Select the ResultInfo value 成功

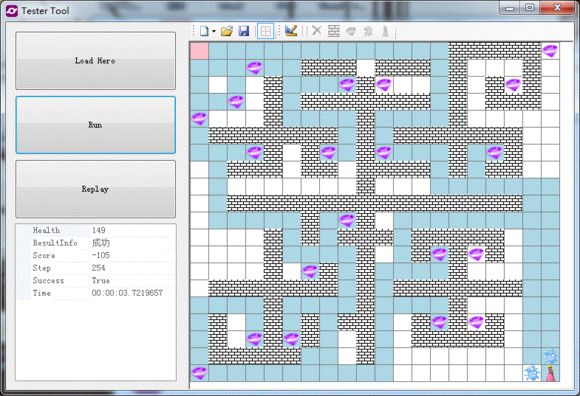tap(101, 243)
